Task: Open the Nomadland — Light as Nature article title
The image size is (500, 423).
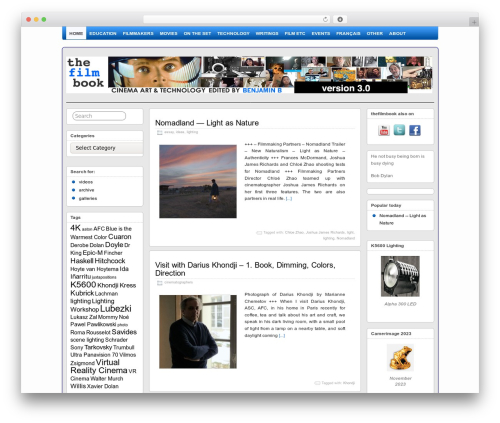Action: pyautogui.click(x=207, y=123)
